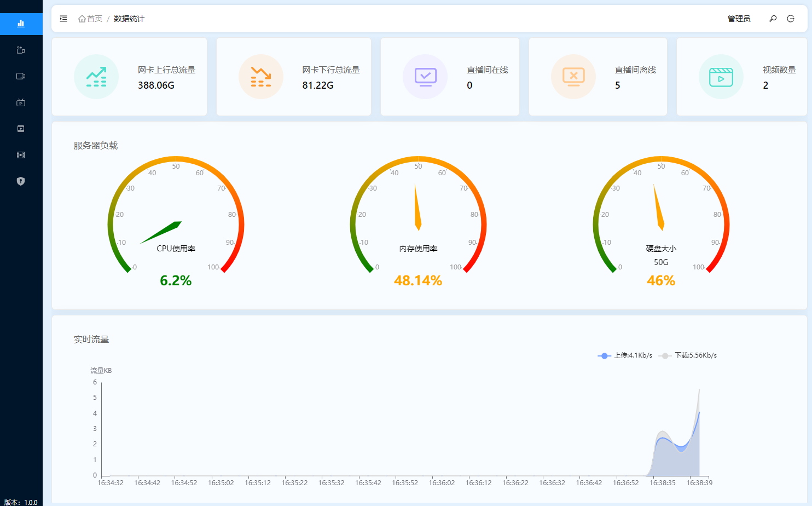Select the data statistics icon in the sidebar
Viewport: 812px width, 506px height.
click(21, 24)
